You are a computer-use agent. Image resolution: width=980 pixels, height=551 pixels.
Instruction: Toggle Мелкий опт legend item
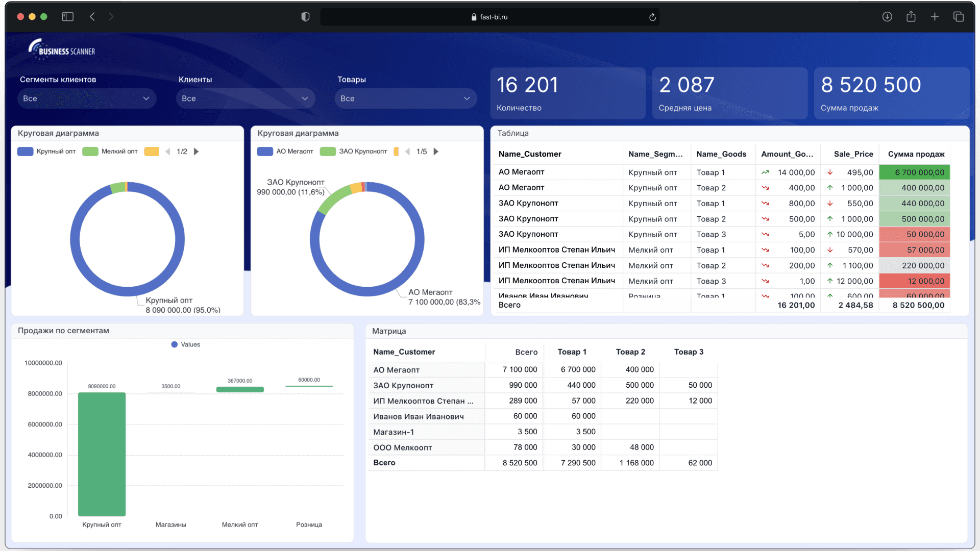tap(110, 152)
